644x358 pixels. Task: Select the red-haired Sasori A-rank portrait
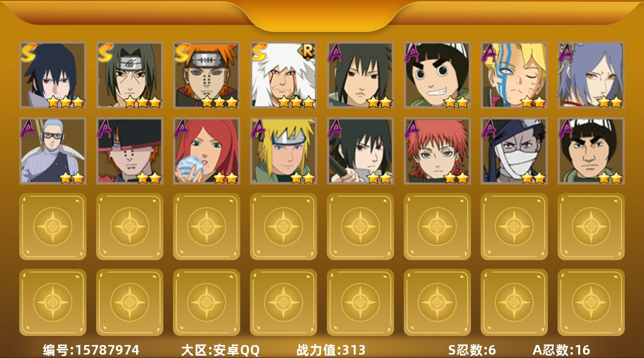437,151
